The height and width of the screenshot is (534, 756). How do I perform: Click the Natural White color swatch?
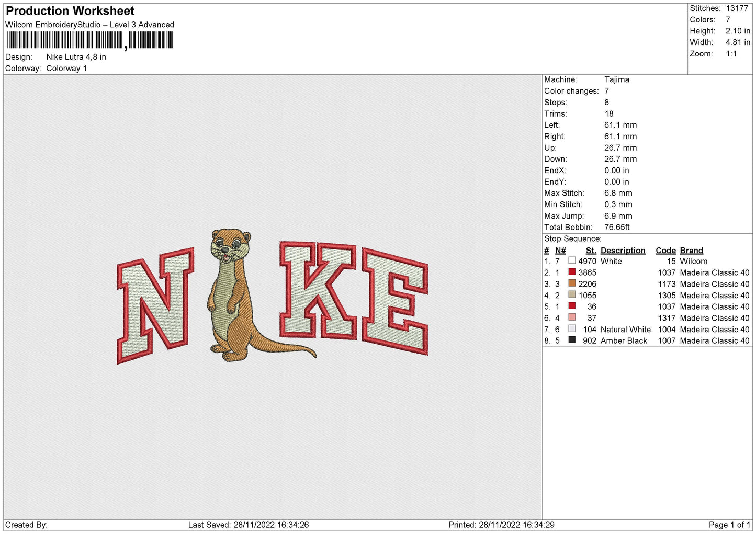(x=572, y=329)
